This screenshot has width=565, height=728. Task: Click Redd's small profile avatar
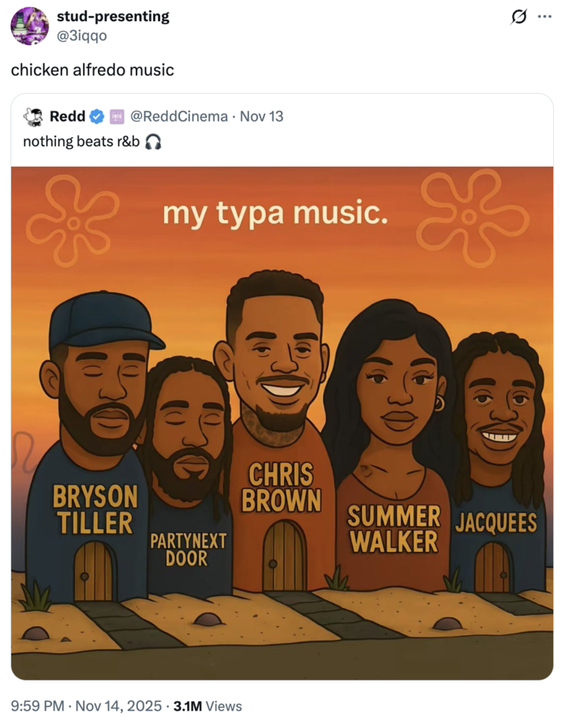tap(32, 116)
